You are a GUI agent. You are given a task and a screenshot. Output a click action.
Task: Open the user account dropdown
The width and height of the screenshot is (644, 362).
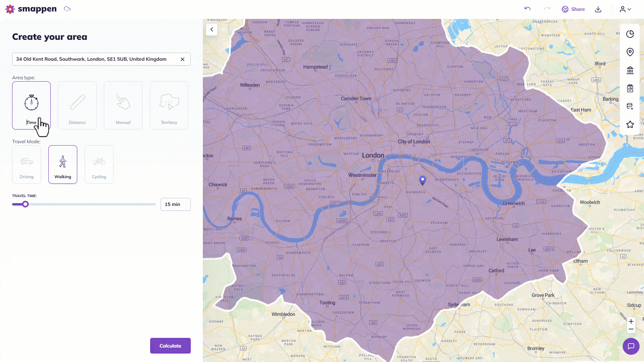625,9
